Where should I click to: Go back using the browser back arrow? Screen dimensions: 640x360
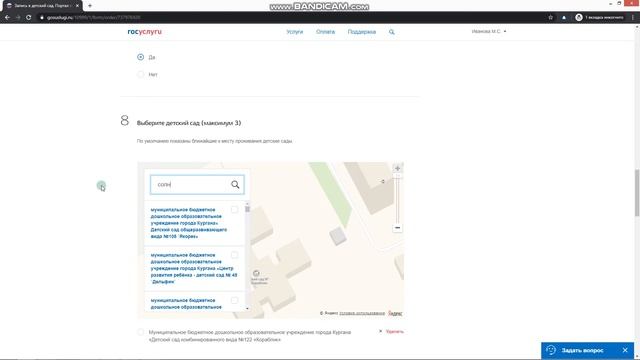click(7, 18)
